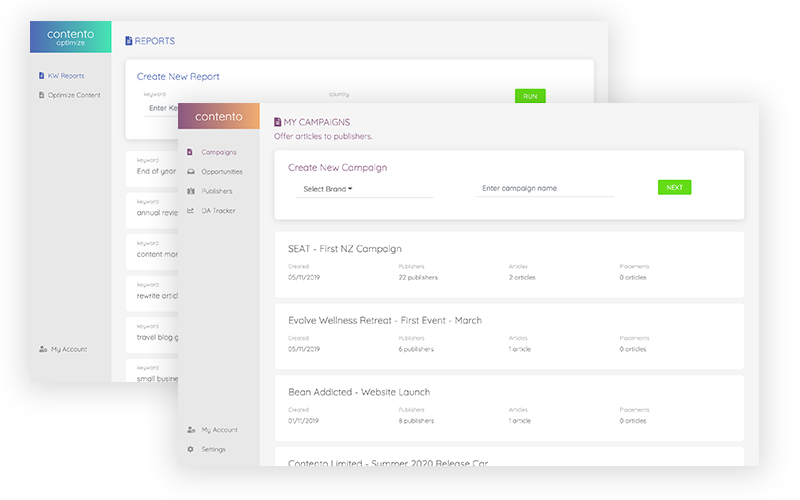Open KW Reports in the Optimize sidebar
Viewport: 800px width, 500px height.
(x=66, y=76)
